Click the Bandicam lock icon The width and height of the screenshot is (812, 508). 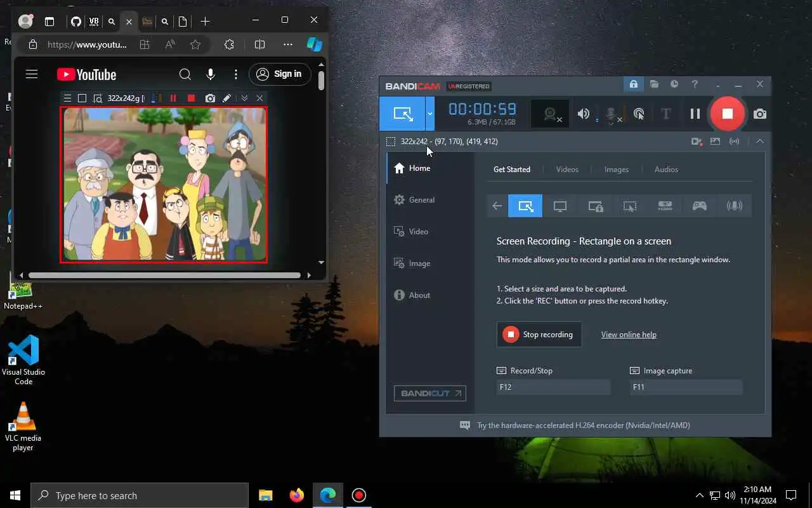pos(633,84)
